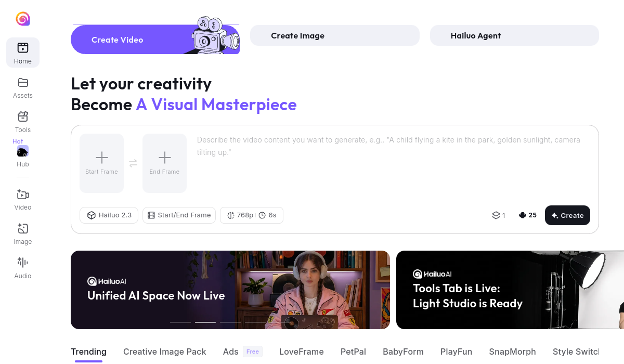Change the generation count of 1

(x=499, y=215)
